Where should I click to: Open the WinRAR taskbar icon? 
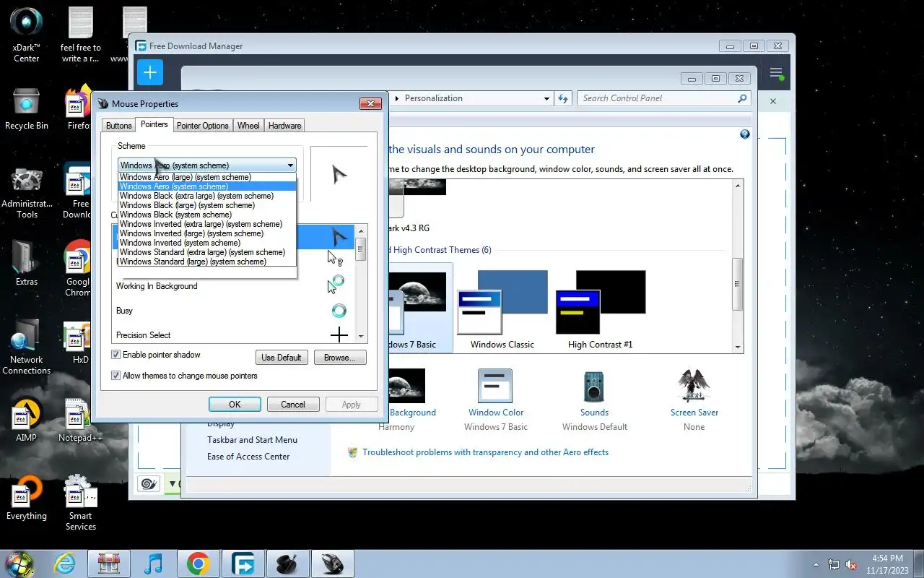[x=109, y=563]
